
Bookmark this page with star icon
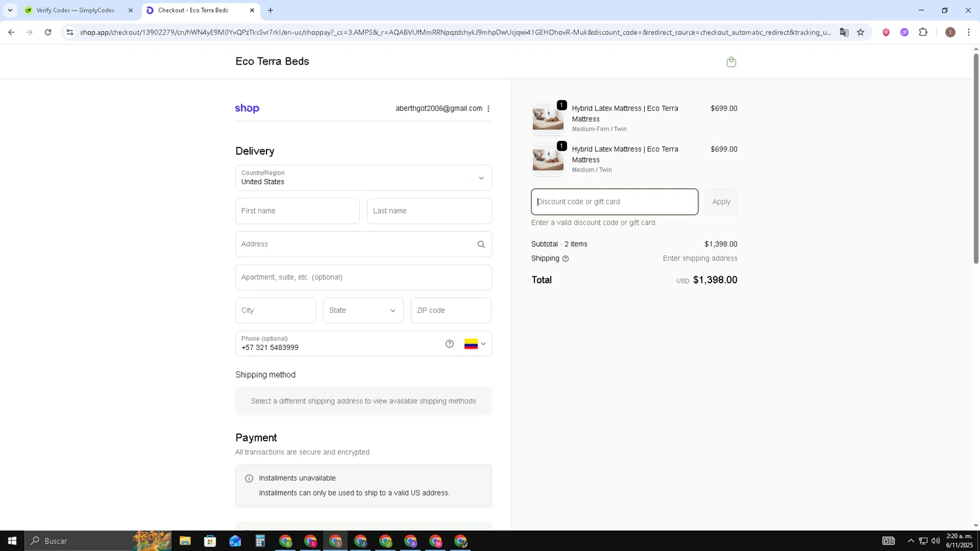pos(860,32)
